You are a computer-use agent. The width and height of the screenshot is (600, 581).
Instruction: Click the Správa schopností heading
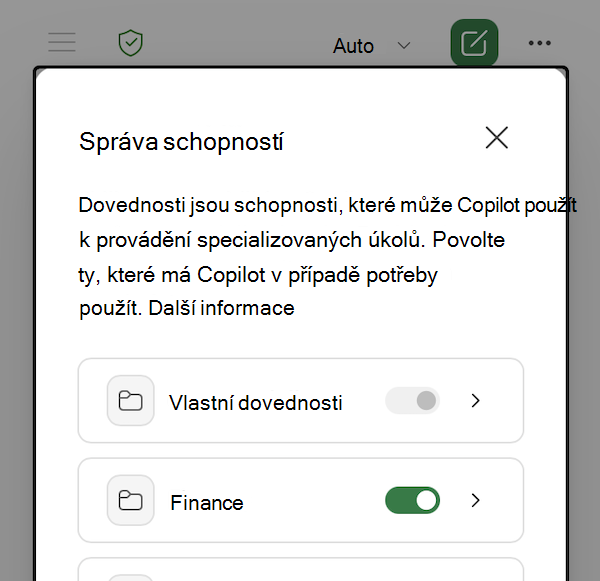click(181, 141)
